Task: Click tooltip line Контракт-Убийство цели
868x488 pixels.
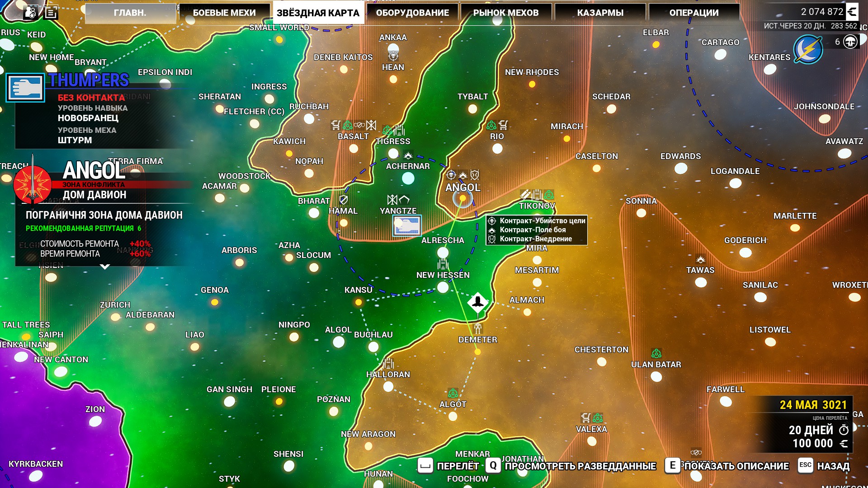Action: coord(537,221)
